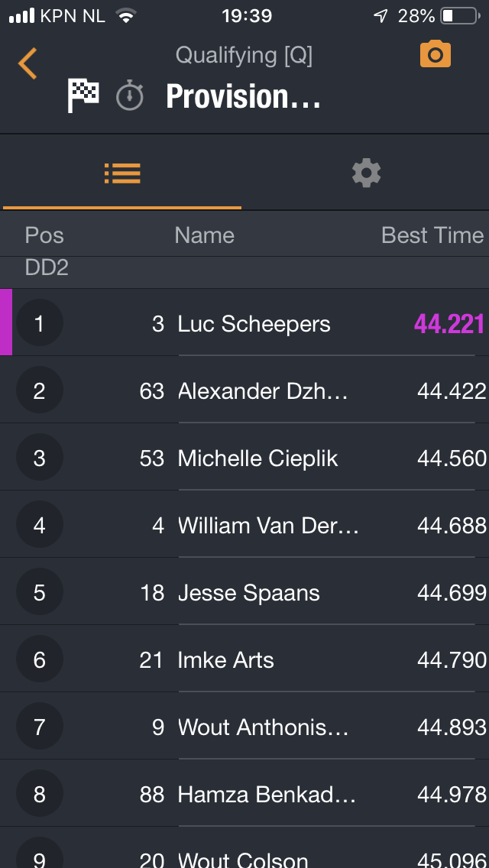The height and width of the screenshot is (868, 489).
Task: Switch to the results list tab
Action: (122, 174)
